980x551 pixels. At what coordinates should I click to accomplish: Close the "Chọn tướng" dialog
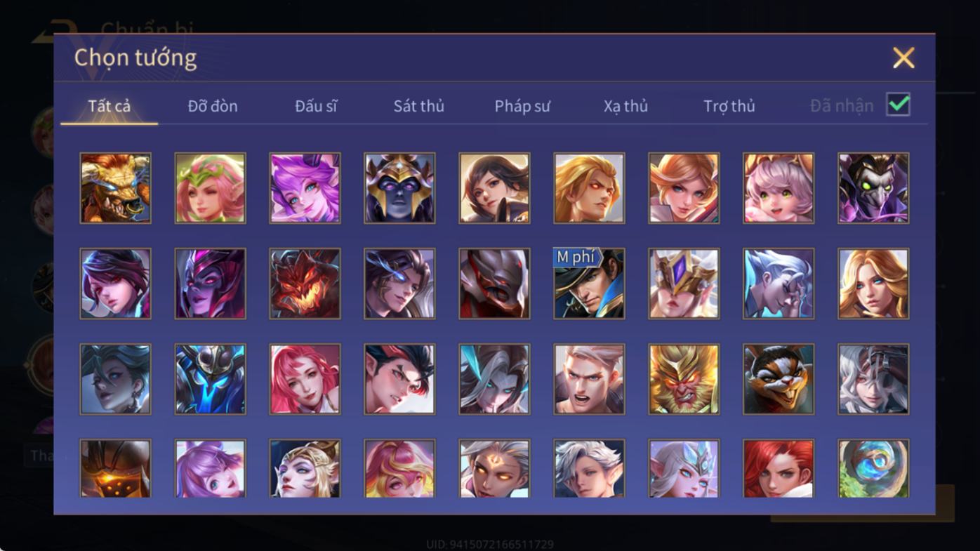[903, 58]
